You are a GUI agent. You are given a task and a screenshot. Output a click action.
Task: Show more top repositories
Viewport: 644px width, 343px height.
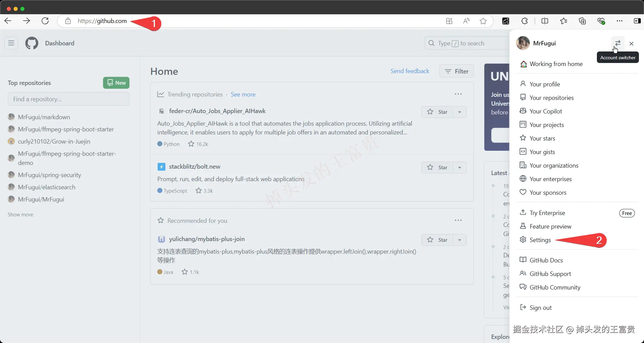pyautogui.click(x=20, y=215)
